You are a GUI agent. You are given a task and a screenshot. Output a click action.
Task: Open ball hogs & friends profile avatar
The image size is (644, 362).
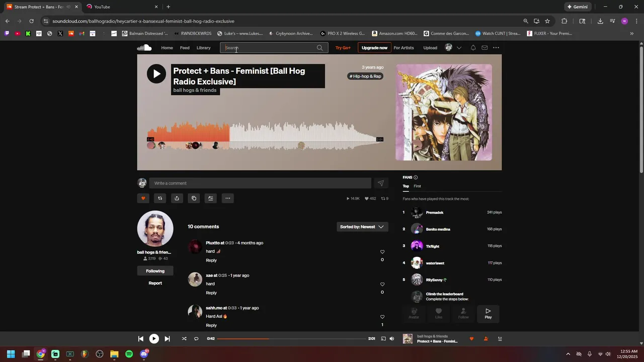coord(155,228)
